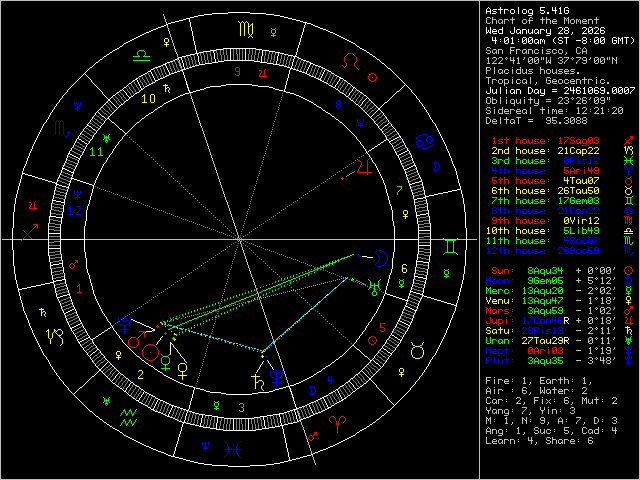Click the 'Sidereal time: 12:21:20' line
The height and width of the screenshot is (480, 640).
(554, 111)
